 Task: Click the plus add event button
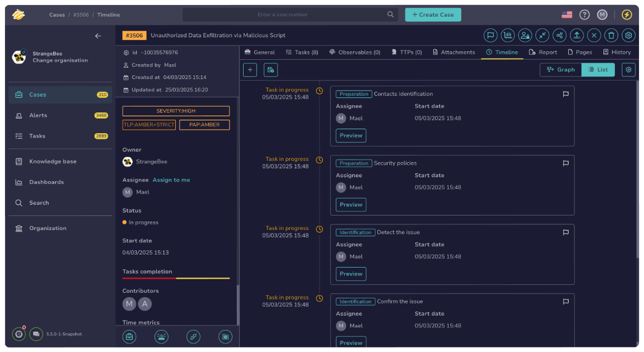250,70
